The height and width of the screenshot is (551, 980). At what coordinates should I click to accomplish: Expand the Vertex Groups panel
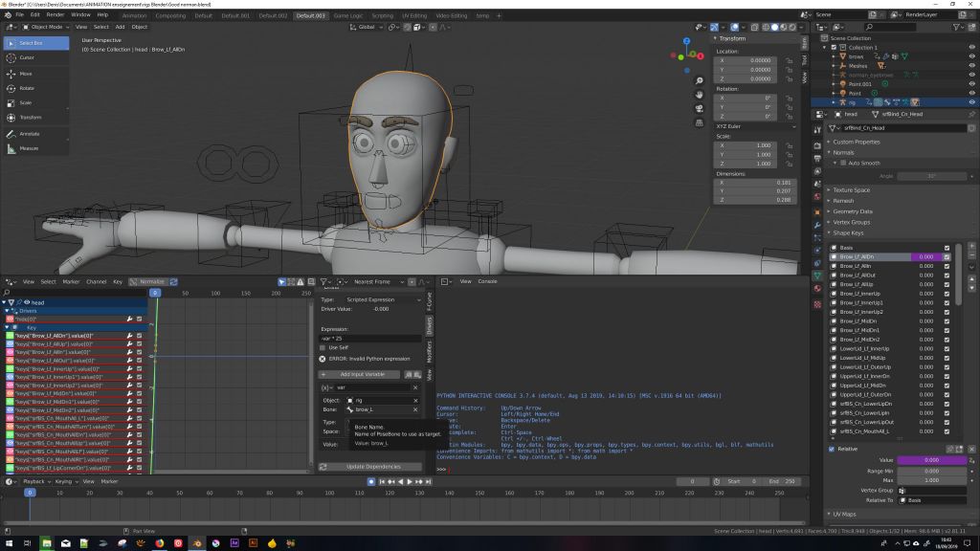(x=851, y=222)
